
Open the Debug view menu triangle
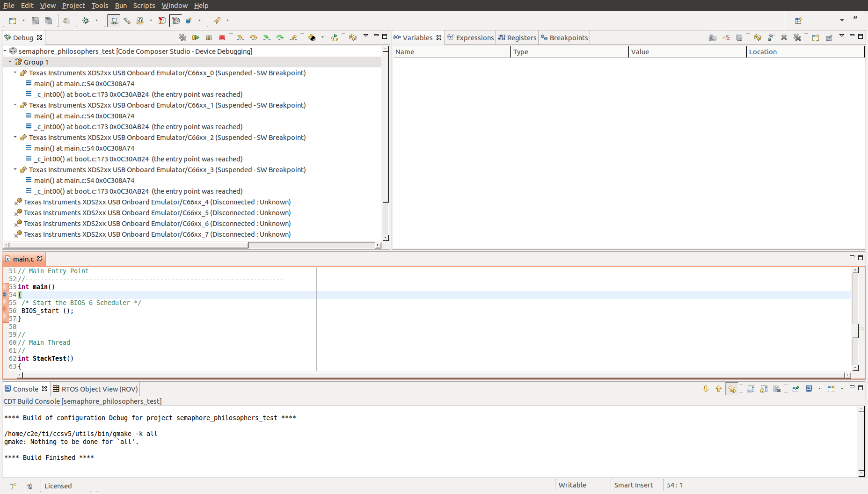[x=366, y=36]
